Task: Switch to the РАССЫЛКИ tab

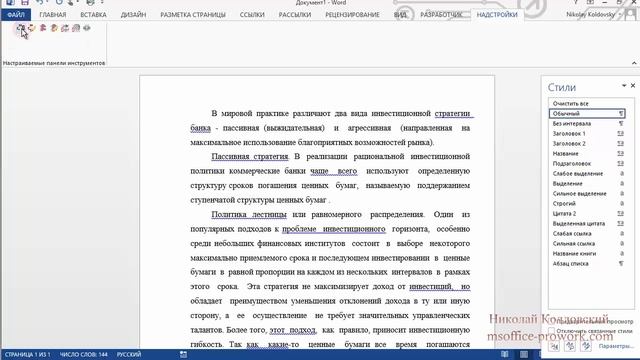Action: [x=295, y=15]
